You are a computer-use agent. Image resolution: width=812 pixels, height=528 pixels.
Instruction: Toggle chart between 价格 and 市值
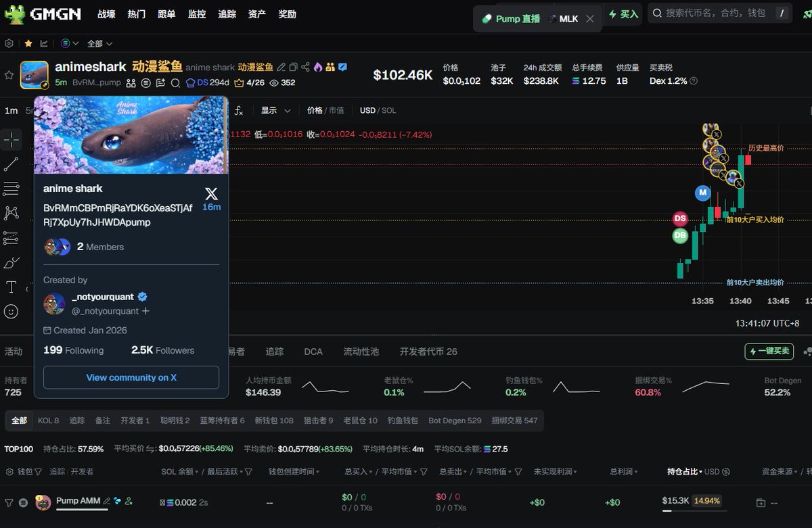tap(325, 111)
